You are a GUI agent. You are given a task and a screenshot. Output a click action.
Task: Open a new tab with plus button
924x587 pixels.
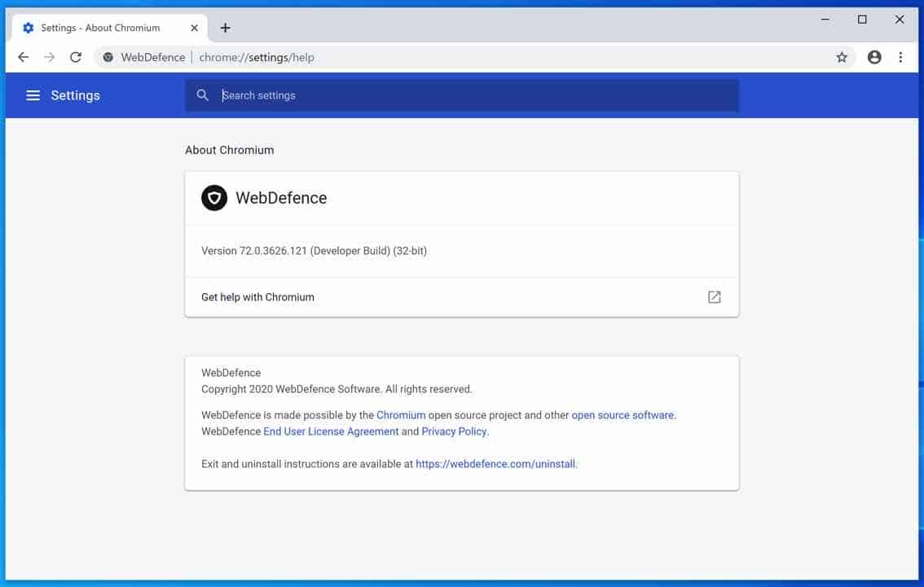(x=225, y=28)
